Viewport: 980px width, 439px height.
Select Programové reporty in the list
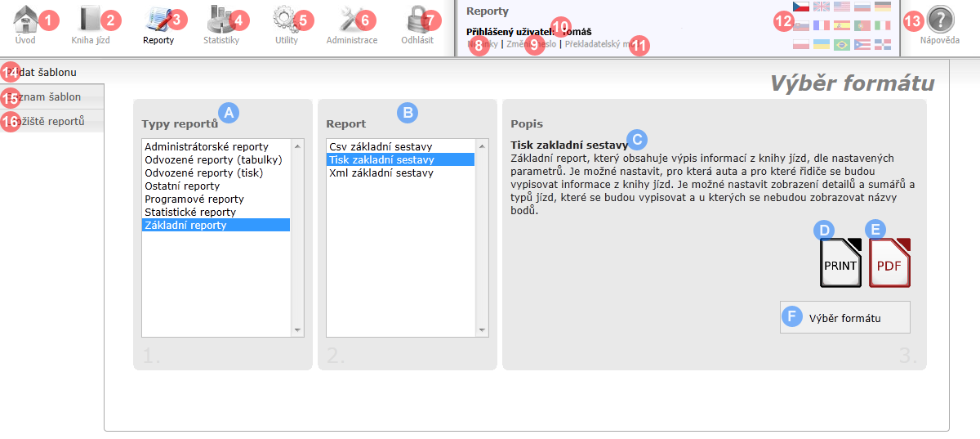(x=216, y=199)
